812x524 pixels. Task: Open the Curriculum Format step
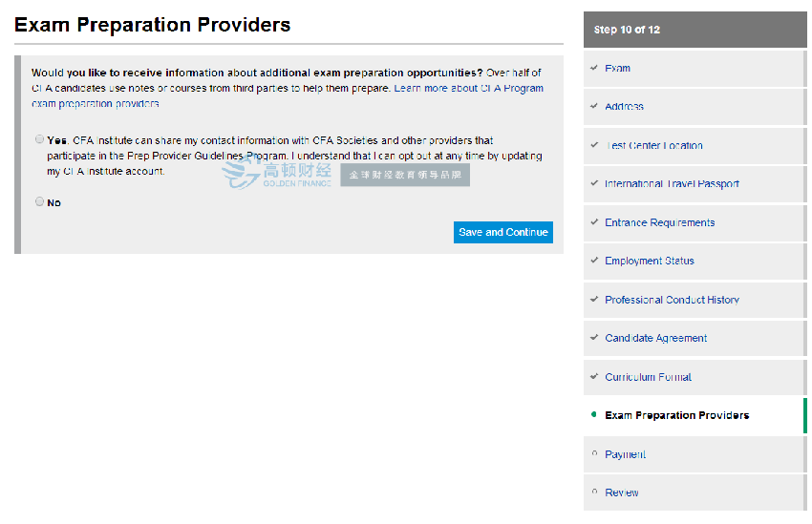click(x=648, y=377)
